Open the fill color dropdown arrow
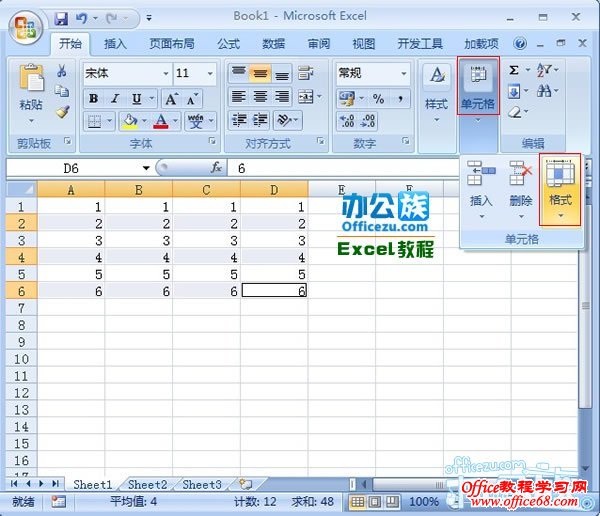600x516 pixels. 144,121
